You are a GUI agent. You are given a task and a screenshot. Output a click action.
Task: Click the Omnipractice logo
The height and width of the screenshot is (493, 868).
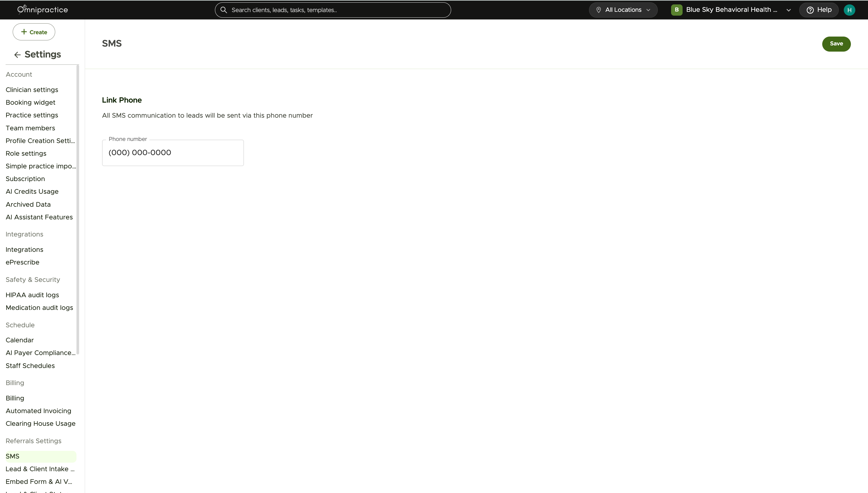point(43,9)
